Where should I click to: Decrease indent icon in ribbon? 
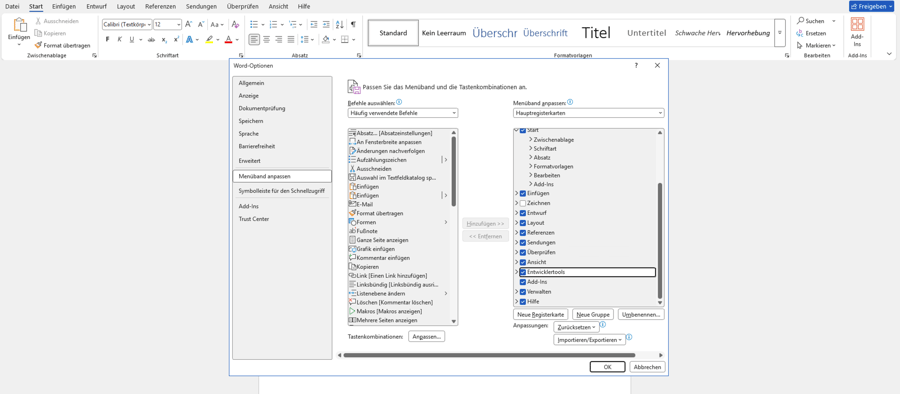tap(313, 24)
